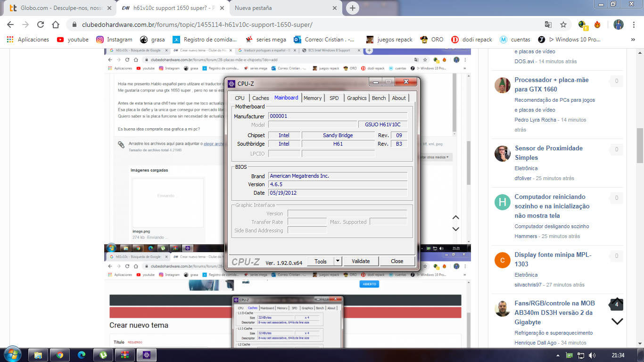Open Processador + placa-mãe para GTX 1660 topic
The width and height of the screenshot is (644, 362).
552,84
